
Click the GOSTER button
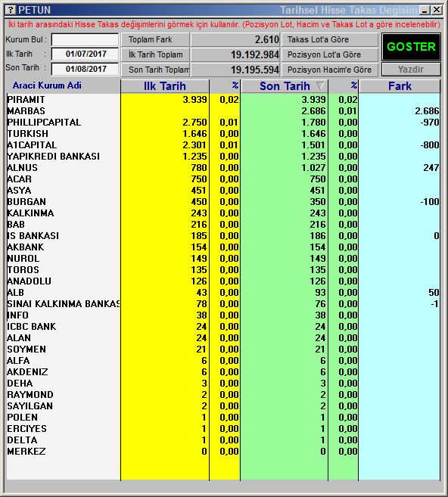(x=411, y=47)
